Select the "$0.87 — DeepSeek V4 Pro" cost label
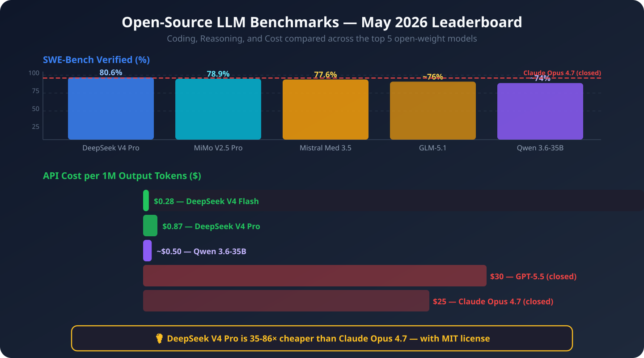This screenshot has width=644, height=358. (x=211, y=226)
